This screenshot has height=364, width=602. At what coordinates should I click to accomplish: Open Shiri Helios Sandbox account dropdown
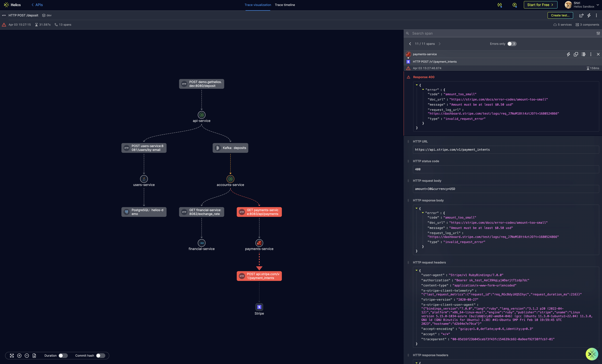[582, 5]
